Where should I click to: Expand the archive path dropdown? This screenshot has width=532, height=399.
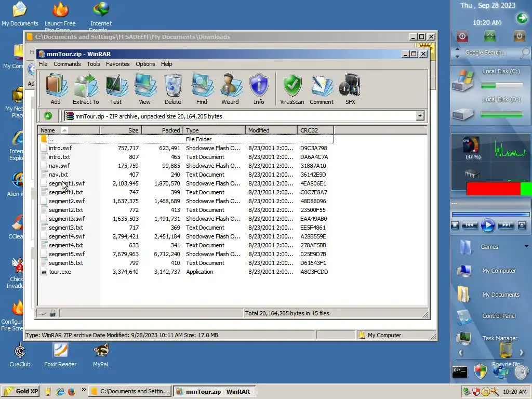pos(420,116)
